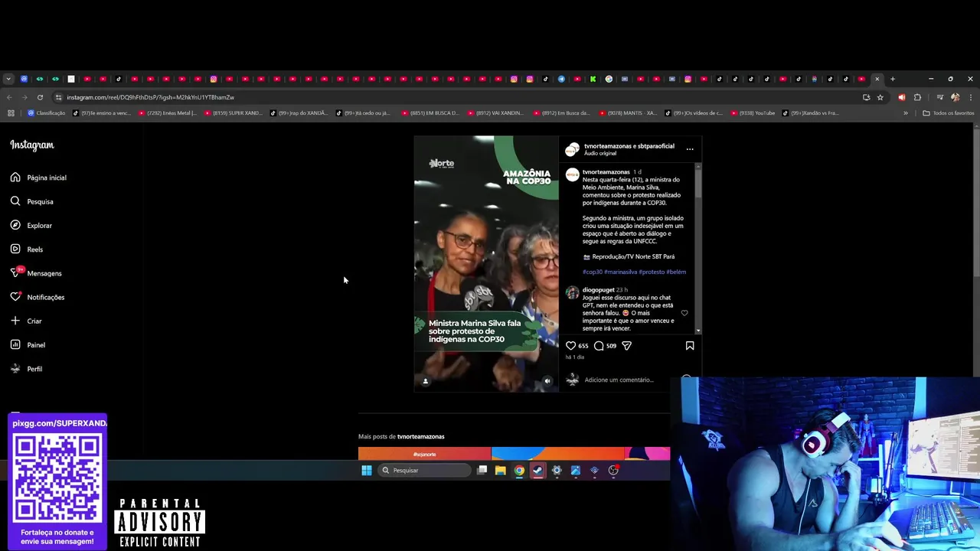The width and height of the screenshot is (980, 551).
Task: Open the Classificação bookmark
Action: (x=46, y=113)
